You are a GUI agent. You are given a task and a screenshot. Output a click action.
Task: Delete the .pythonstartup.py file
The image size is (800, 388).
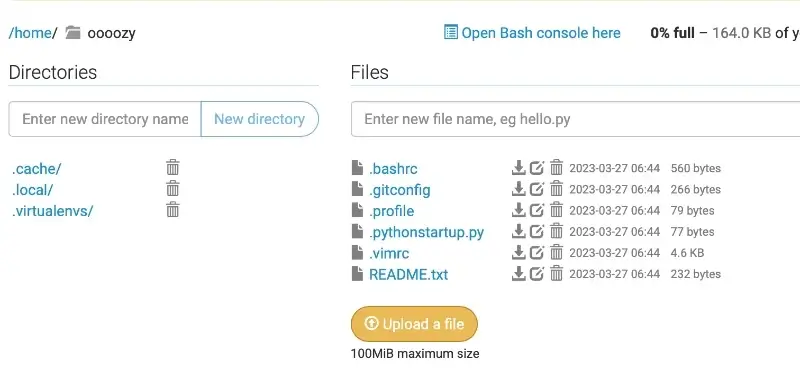tap(556, 231)
